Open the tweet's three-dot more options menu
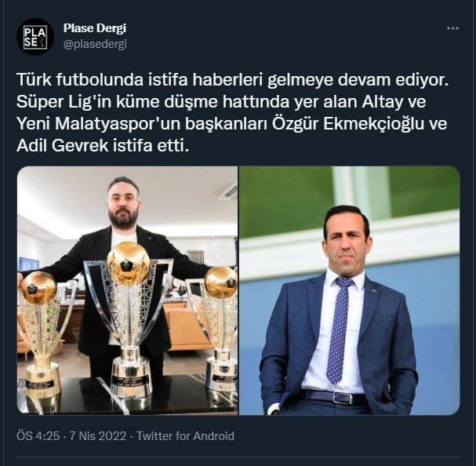 [x=452, y=28]
